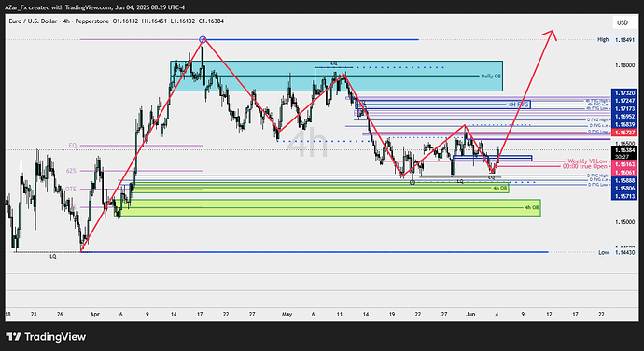644x351 pixels.
Task: Select the Daily OB label
Action: [491, 77]
